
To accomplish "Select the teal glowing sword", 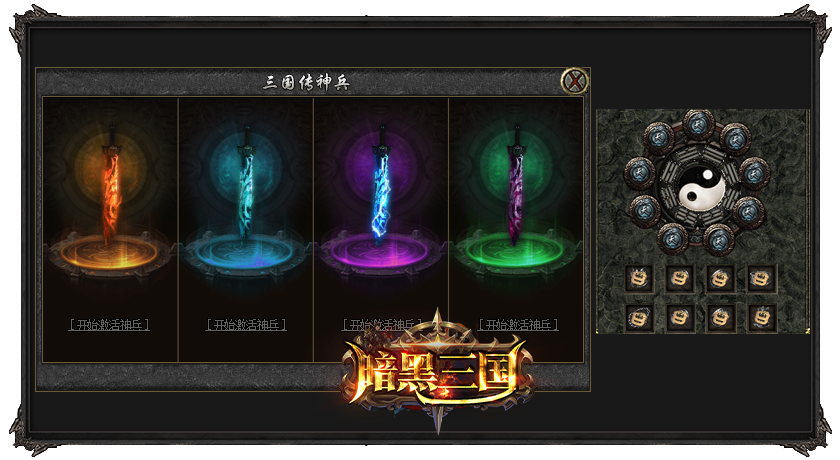I will 246,185.
